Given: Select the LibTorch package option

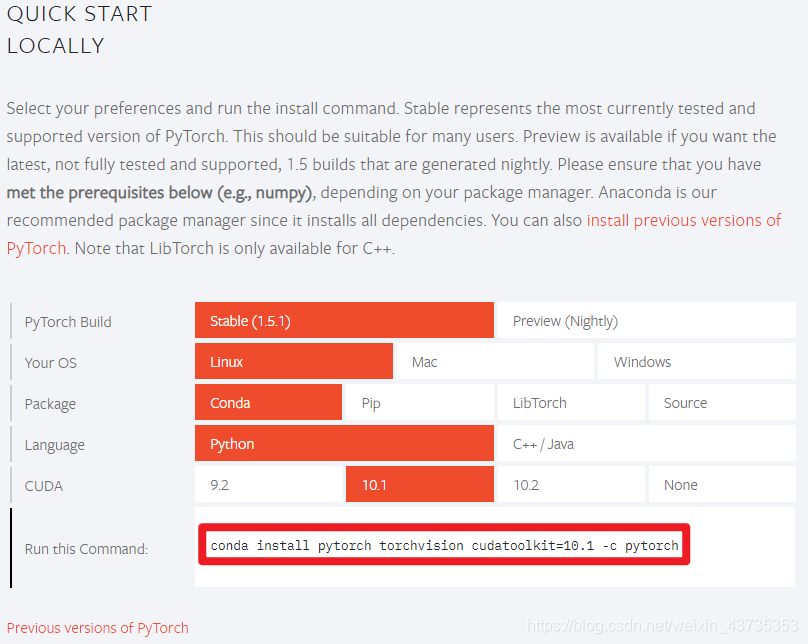Looking at the screenshot, I should [571, 402].
